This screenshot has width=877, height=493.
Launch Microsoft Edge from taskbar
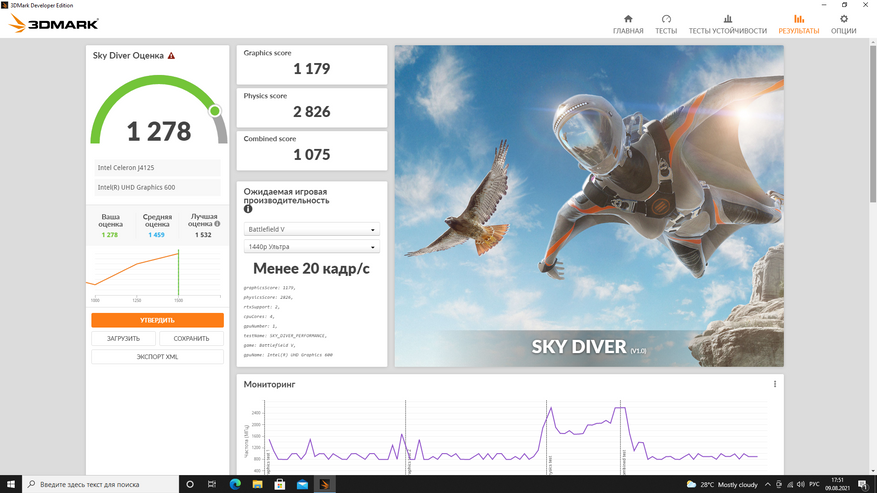(235, 484)
